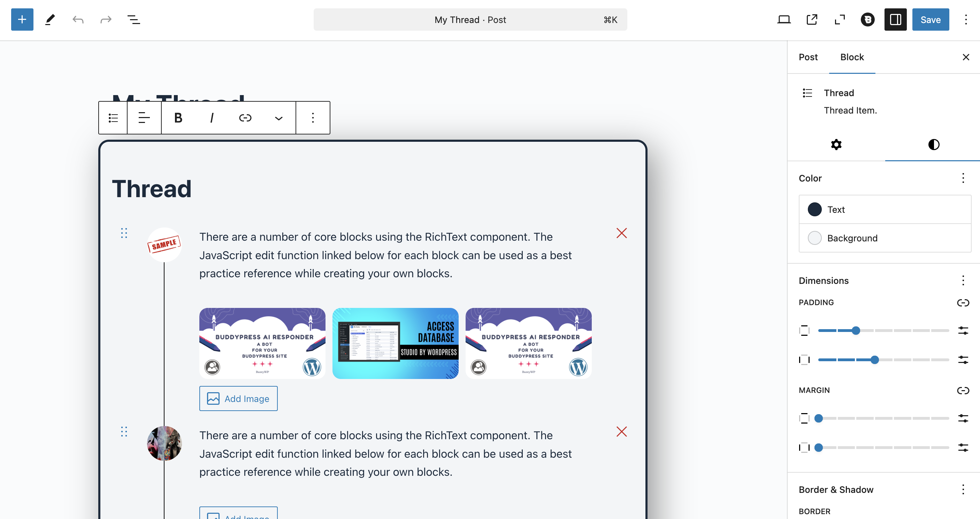
Task: Toggle bold formatting
Action: pos(178,118)
